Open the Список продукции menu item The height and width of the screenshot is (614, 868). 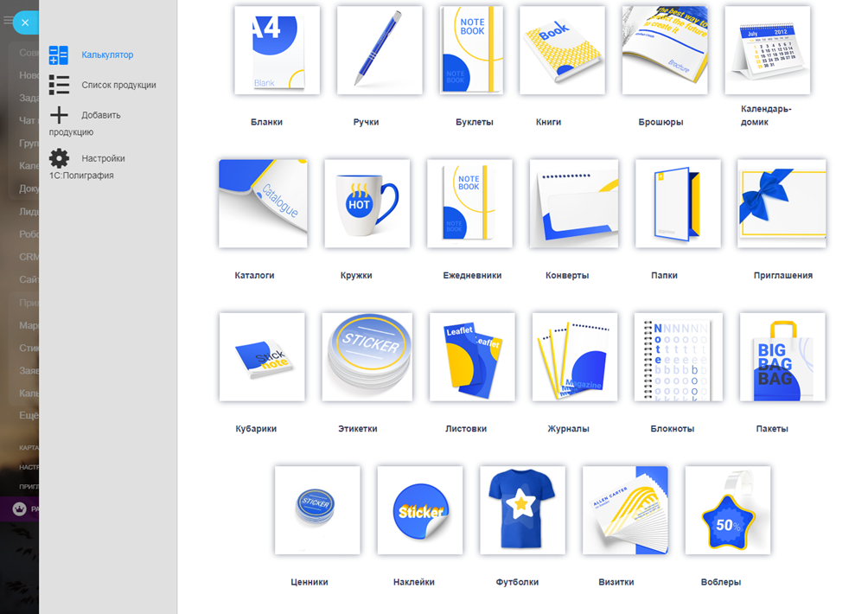(x=118, y=85)
